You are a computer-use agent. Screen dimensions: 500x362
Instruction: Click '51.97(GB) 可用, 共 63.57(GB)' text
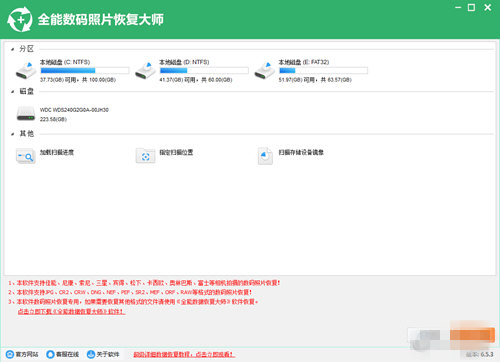(315, 80)
